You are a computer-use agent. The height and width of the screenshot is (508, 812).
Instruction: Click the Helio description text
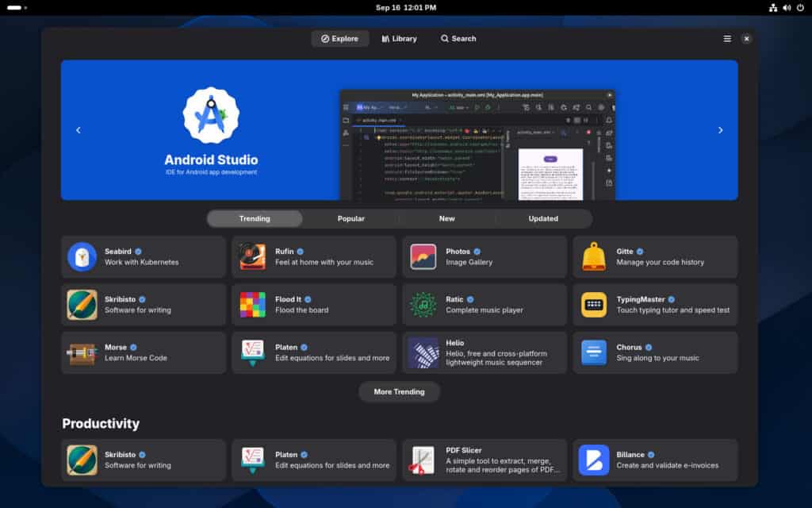click(496, 358)
